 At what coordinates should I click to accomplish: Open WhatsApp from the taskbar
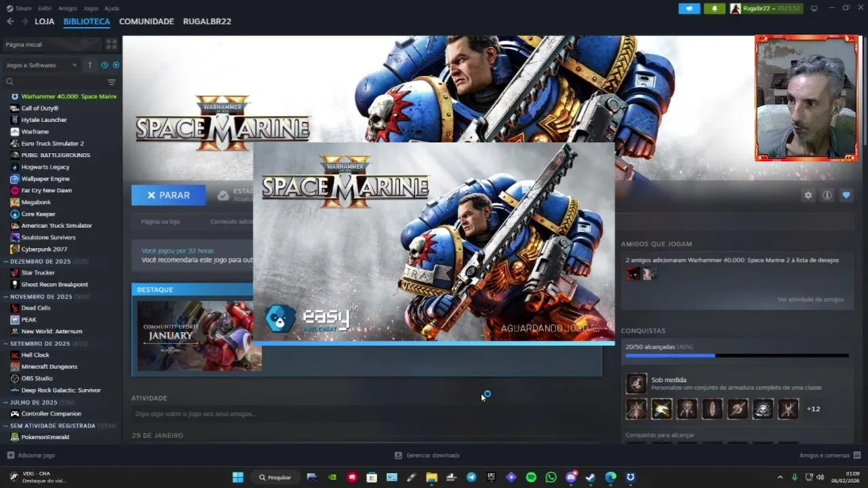tap(551, 477)
